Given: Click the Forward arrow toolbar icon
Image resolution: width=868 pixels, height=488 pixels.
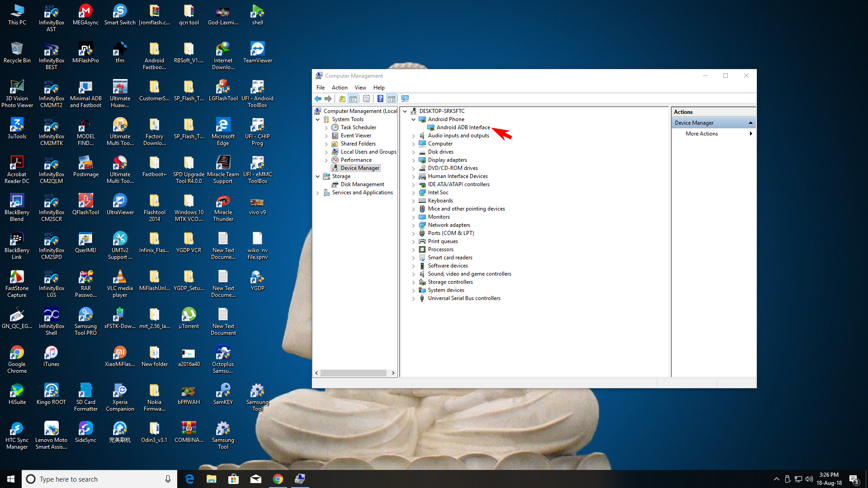Looking at the screenshot, I should pos(329,99).
